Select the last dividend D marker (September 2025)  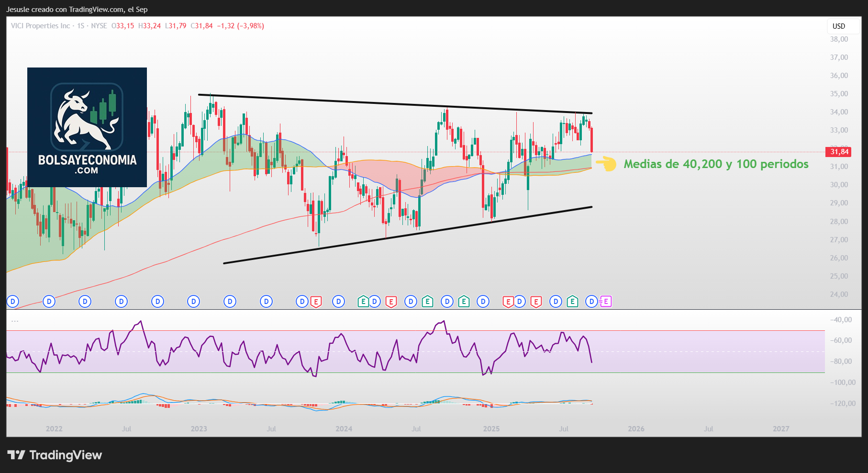[592, 302]
